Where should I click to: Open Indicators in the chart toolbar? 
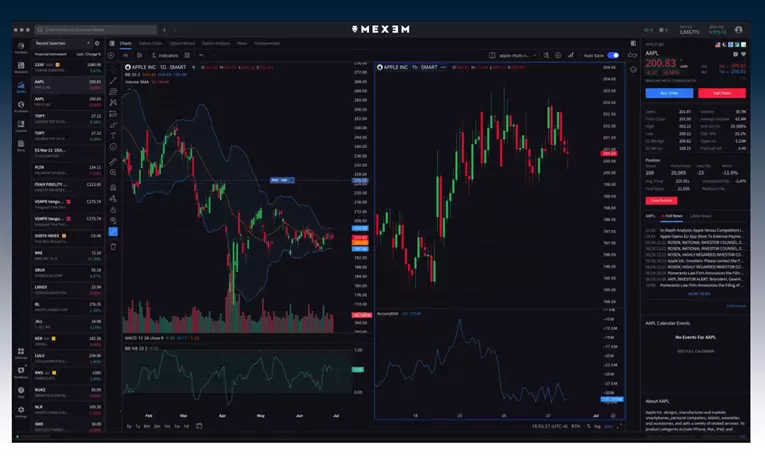coord(165,56)
